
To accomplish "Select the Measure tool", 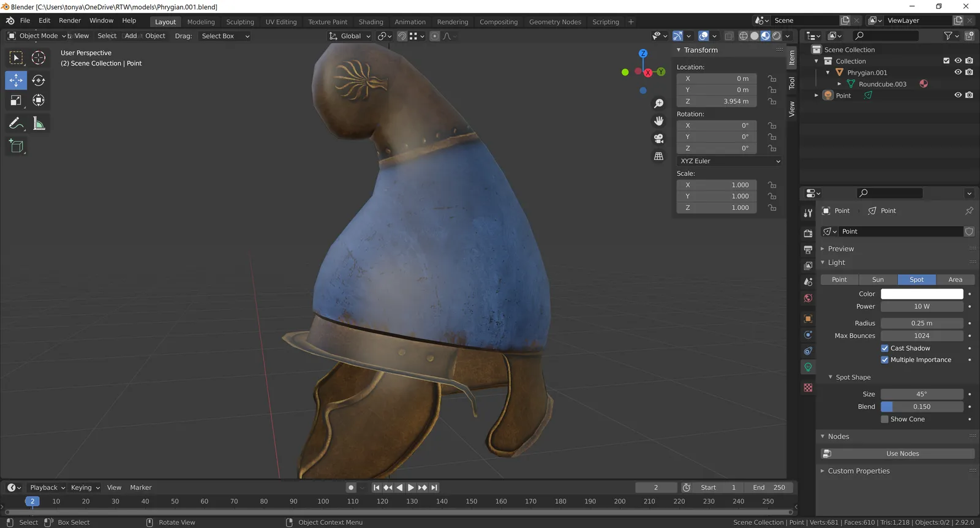I will tap(39, 124).
